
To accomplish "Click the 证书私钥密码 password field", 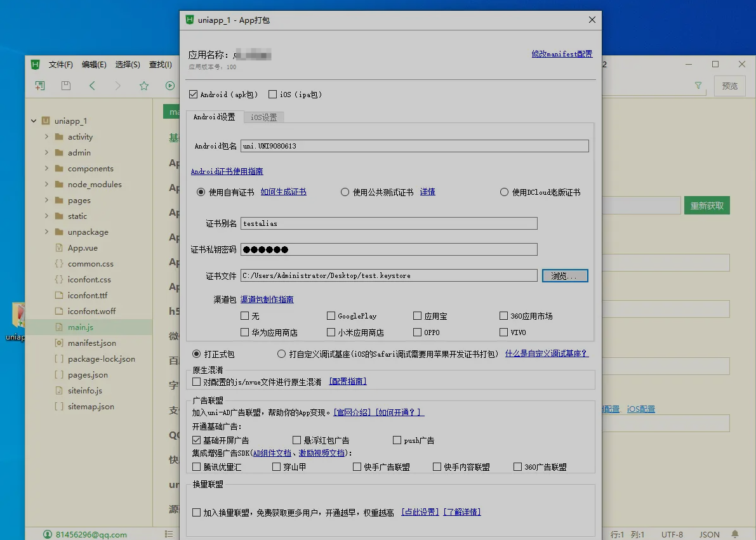I will pyautogui.click(x=389, y=249).
